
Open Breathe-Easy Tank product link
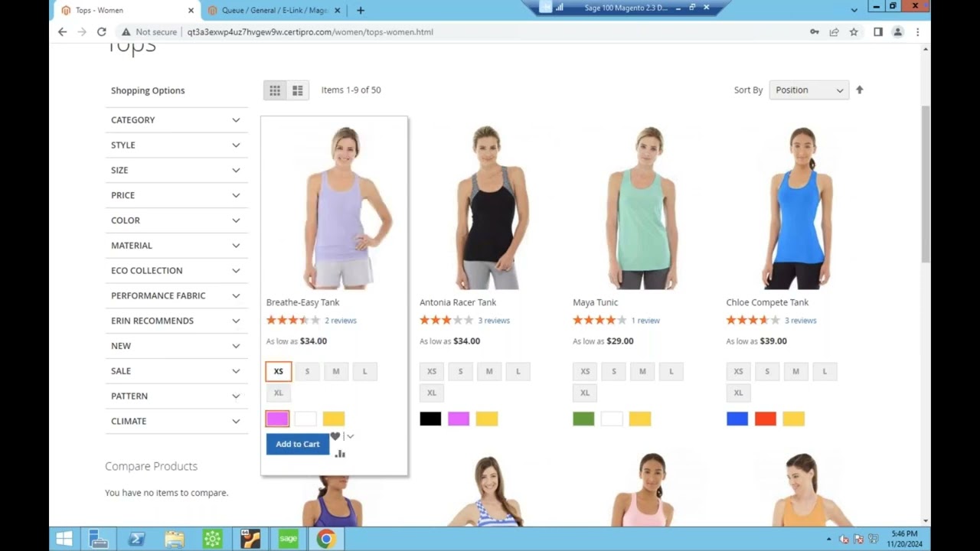[x=302, y=302]
